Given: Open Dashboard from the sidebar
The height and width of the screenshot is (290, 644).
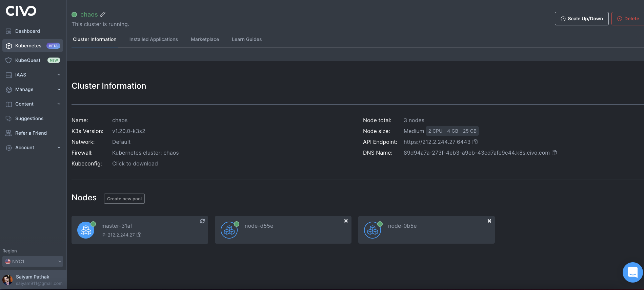Looking at the screenshot, I should coord(27,31).
